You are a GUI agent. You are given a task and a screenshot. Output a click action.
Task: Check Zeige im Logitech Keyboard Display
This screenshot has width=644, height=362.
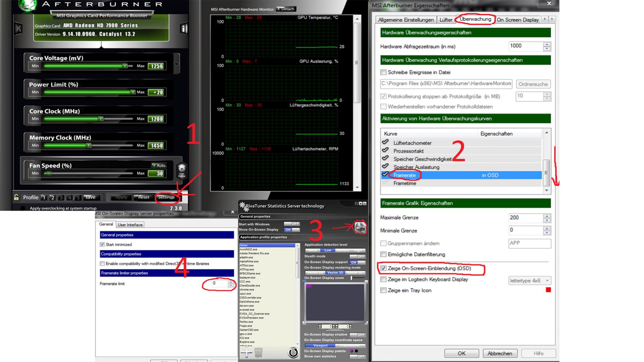tap(383, 279)
